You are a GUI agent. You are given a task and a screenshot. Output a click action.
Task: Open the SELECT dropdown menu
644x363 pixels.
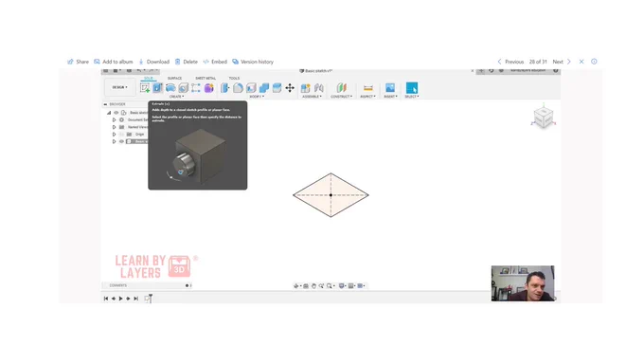(412, 97)
